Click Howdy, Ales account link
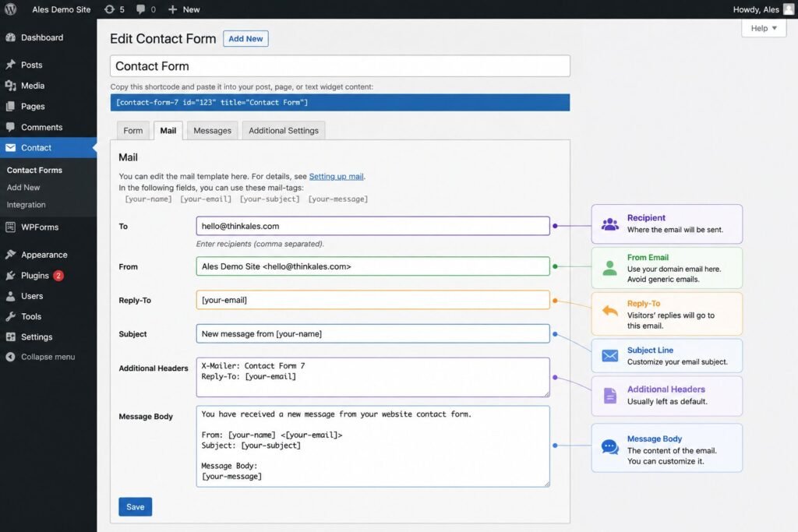 756,9
